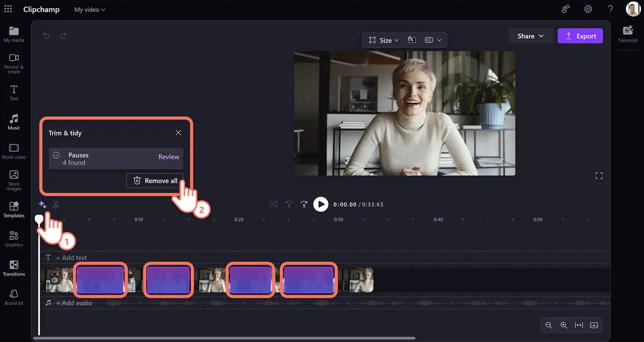
Task: Expand the Size dropdown
Action: [384, 40]
